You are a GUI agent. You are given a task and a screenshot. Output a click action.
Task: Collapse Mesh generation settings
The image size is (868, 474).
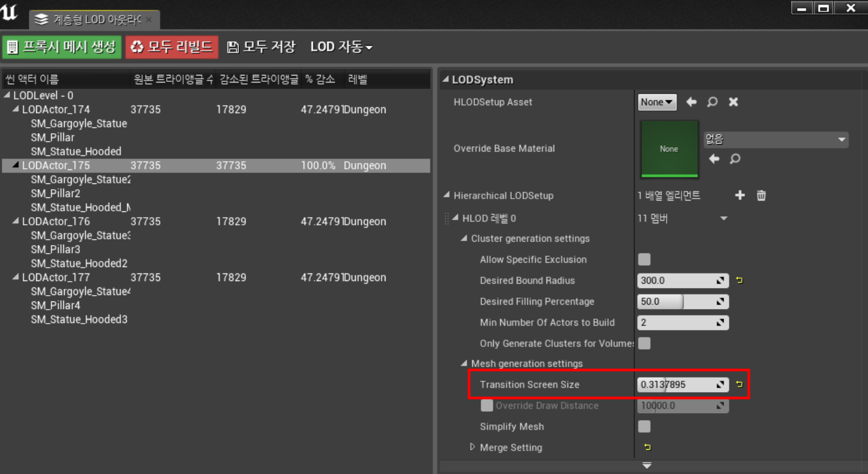pos(464,364)
